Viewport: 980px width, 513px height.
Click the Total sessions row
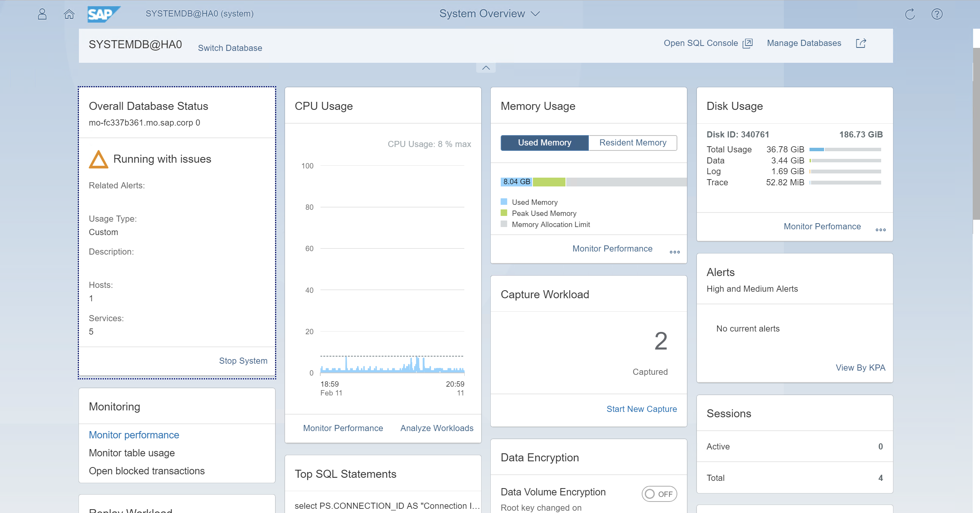795,478
